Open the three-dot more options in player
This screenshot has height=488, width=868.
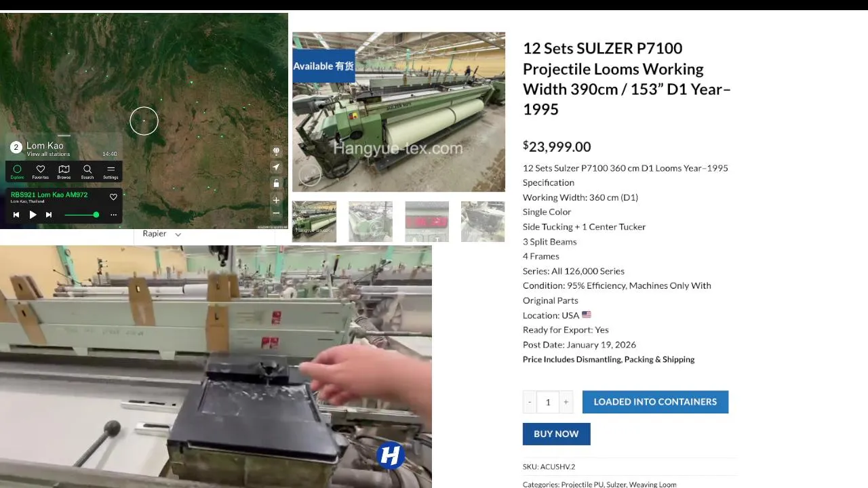pos(113,215)
